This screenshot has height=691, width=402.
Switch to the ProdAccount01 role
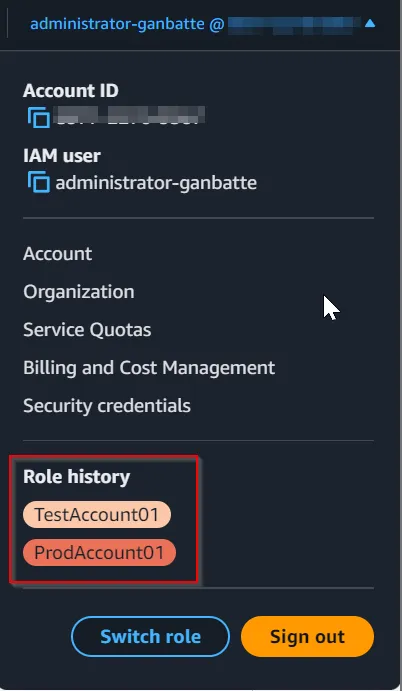point(100,552)
